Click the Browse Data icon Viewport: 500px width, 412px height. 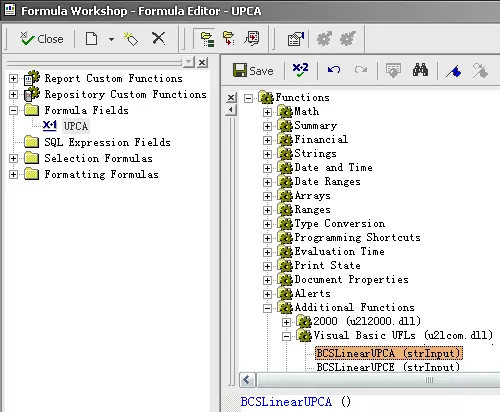pos(393,70)
